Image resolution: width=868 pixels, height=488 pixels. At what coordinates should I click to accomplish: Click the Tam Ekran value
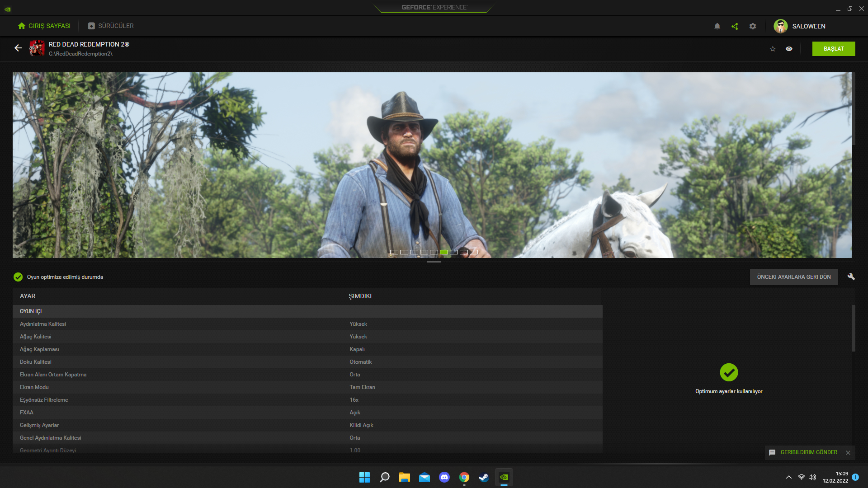pos(362,387)
